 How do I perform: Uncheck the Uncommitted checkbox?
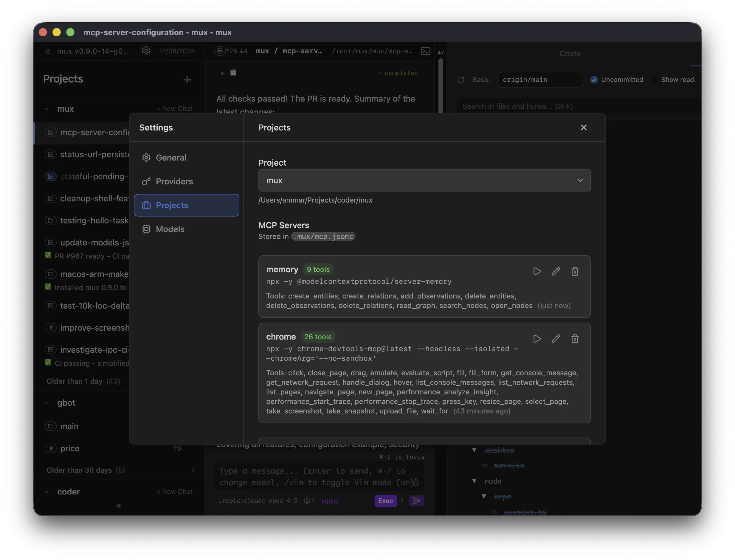595,80
